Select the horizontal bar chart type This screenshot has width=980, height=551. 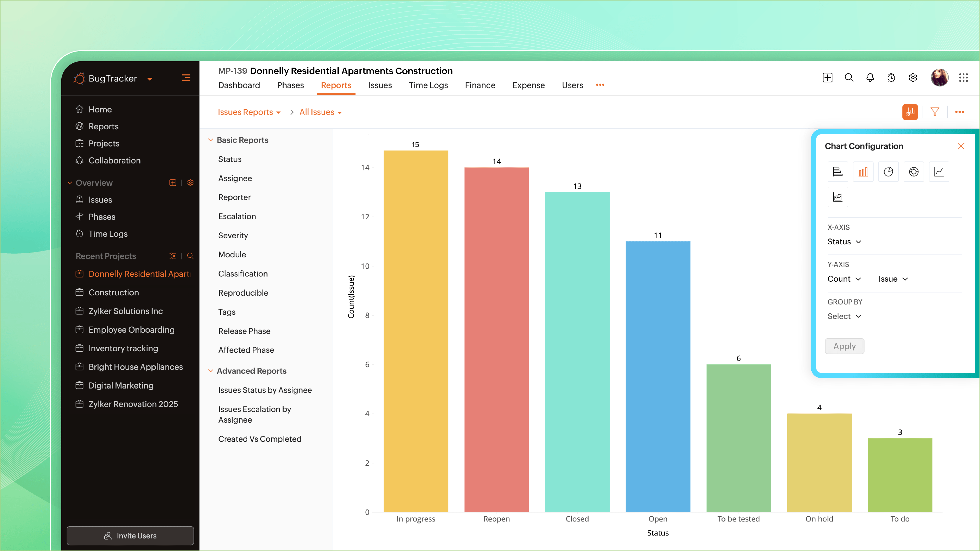pyautogui.click(x=838, y=171)
